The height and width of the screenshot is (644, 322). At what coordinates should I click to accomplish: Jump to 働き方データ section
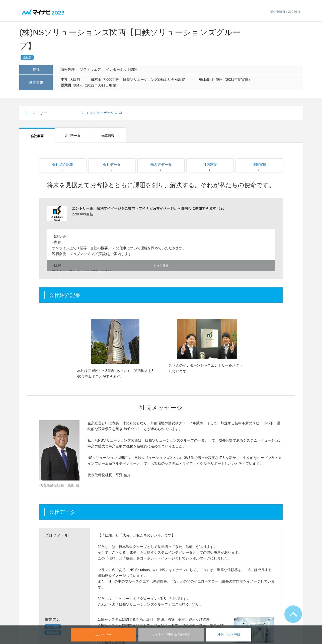click(161, 166)
